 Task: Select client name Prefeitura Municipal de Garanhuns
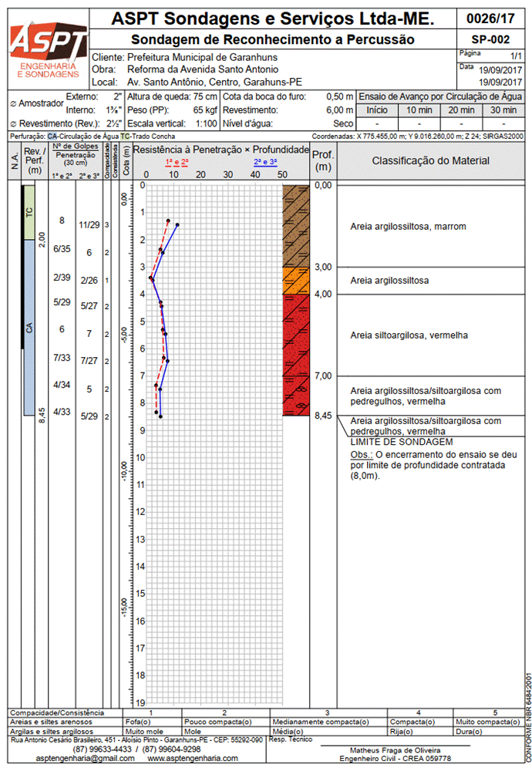202,57
